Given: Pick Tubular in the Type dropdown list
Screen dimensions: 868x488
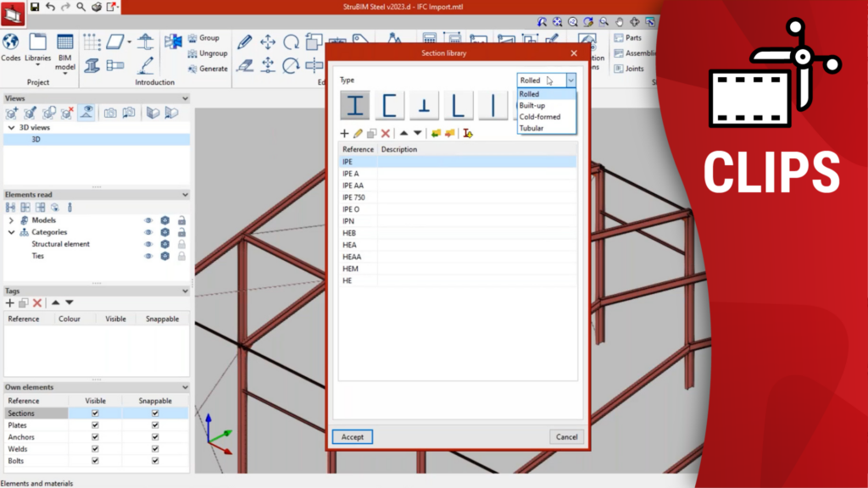Looking at the screenshot, I should 531,129.
